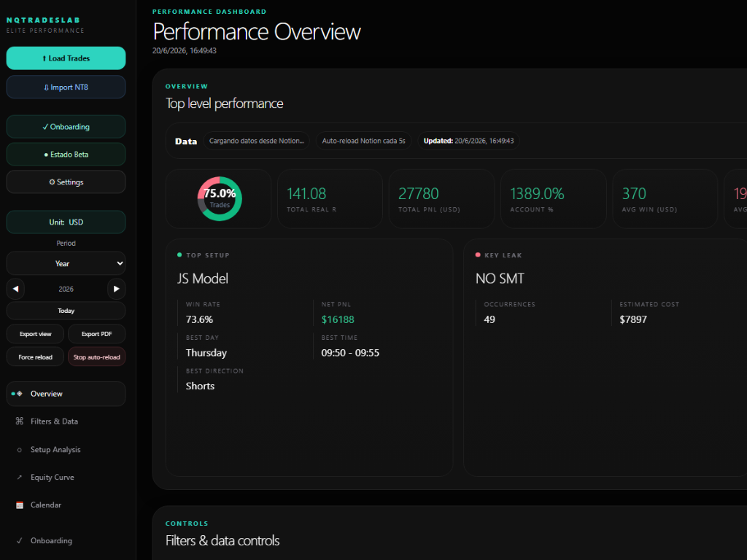Click the 27780 Total PNL (USD) card

pyautogui.click(x=441, y=198)
